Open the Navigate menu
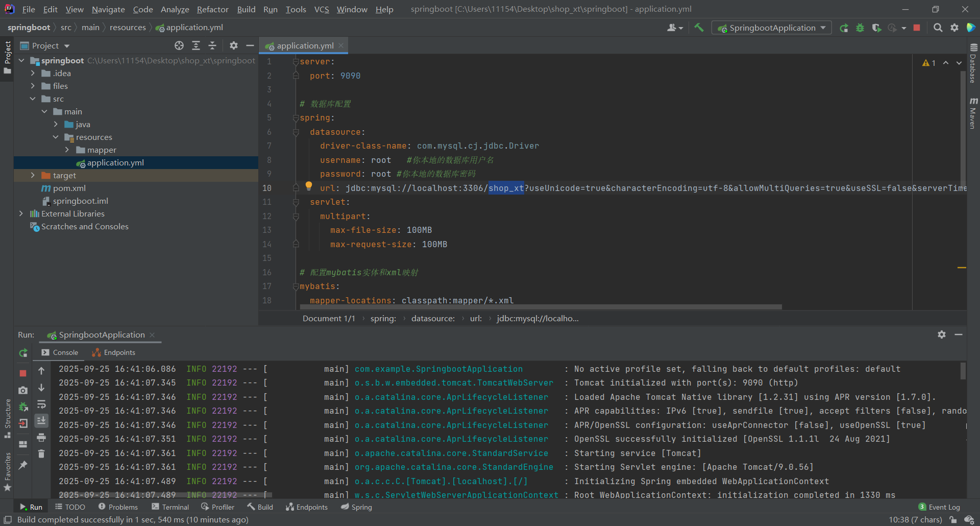Image resolution: width=980 pixels, height=526 pixels. (x=108, y=9)
